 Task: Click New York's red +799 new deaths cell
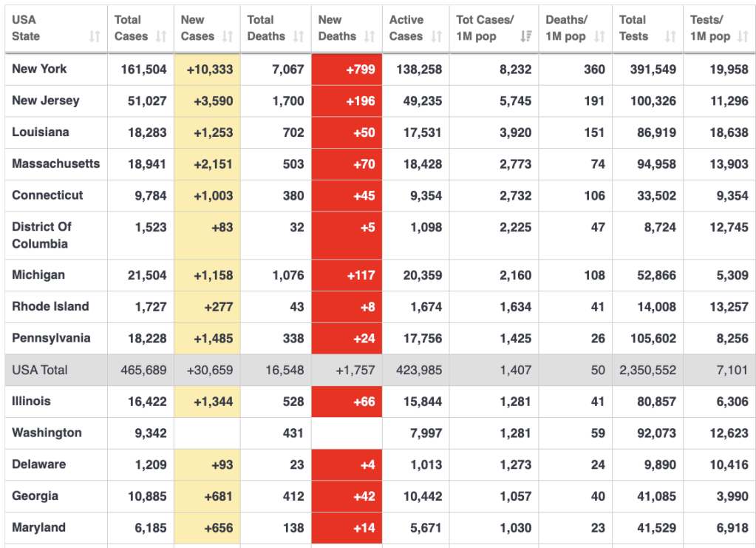tap(347, 70)
